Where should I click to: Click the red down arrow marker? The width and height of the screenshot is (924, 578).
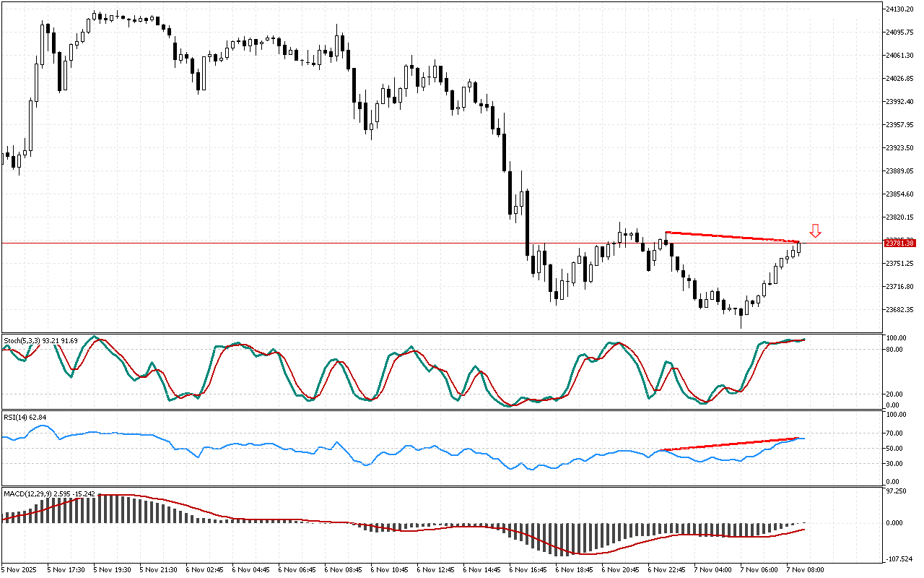[x=815, y=231]
